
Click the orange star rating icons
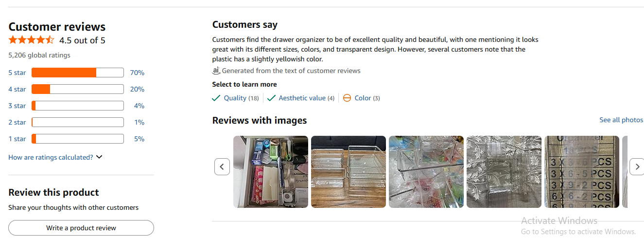(x=31, y=40)
